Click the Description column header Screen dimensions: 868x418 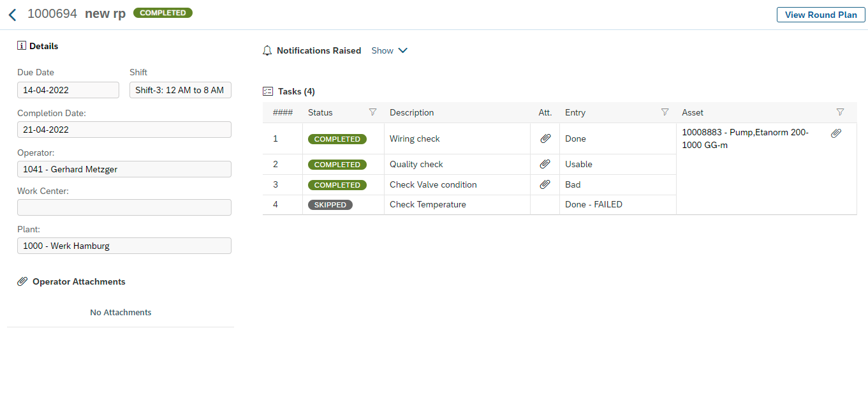coord(412,112)
